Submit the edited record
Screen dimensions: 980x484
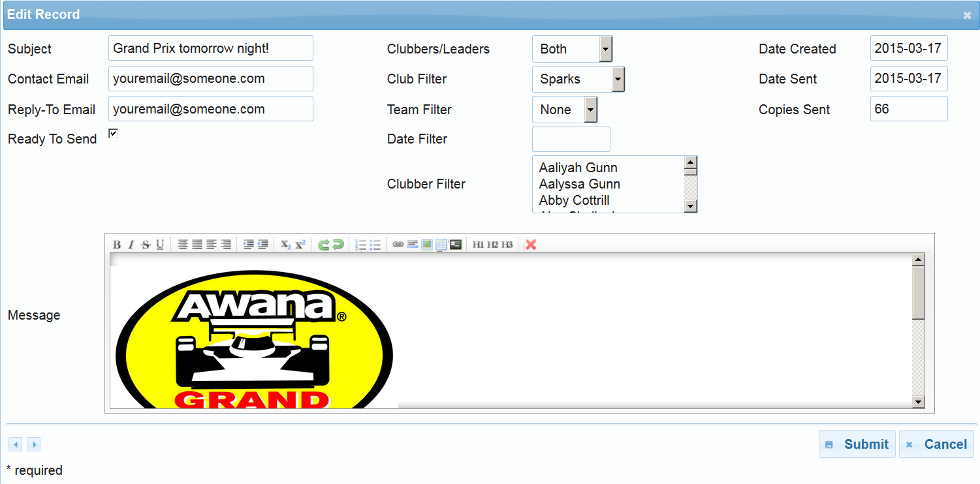click(857, 444)
